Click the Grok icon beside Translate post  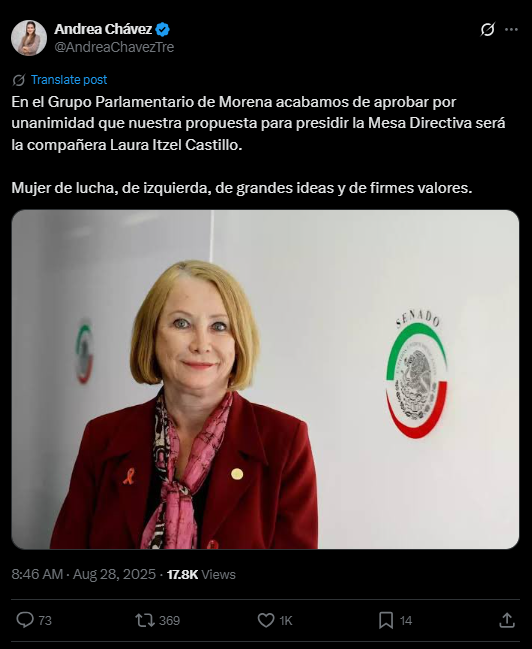(x=19, y=80)
